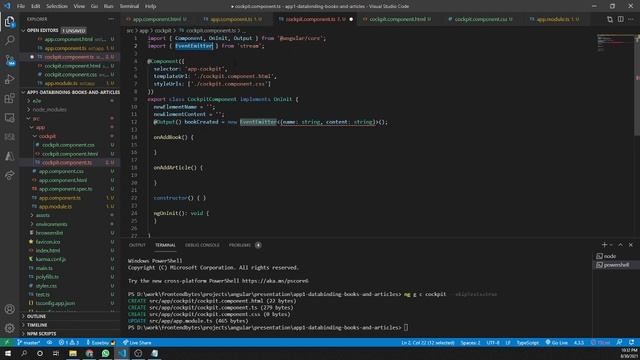Open the Live Share view icon in activity bar

tap(9, 175)
